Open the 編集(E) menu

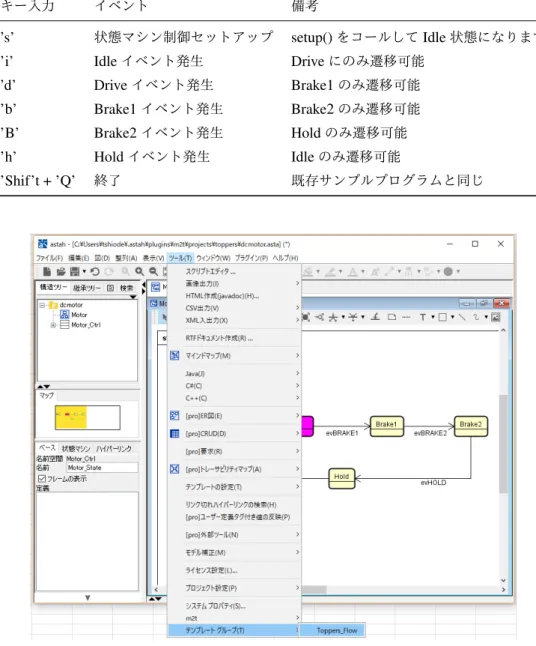[78, 258]
